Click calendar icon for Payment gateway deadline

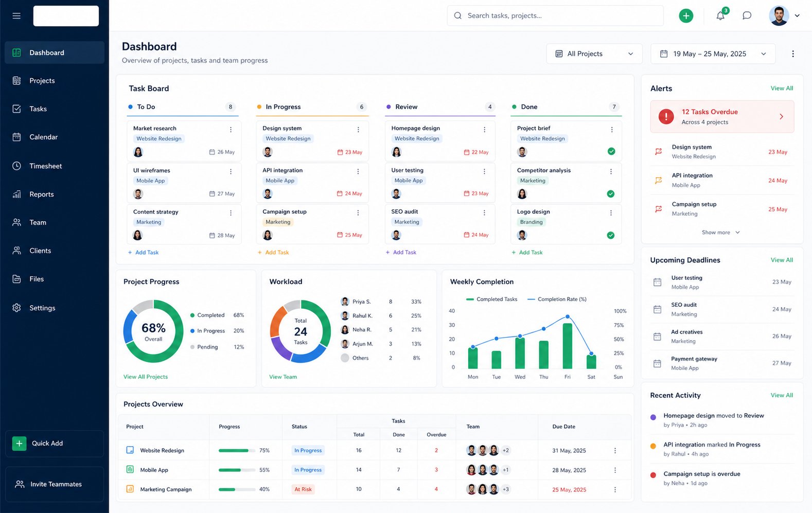point(657,363)
